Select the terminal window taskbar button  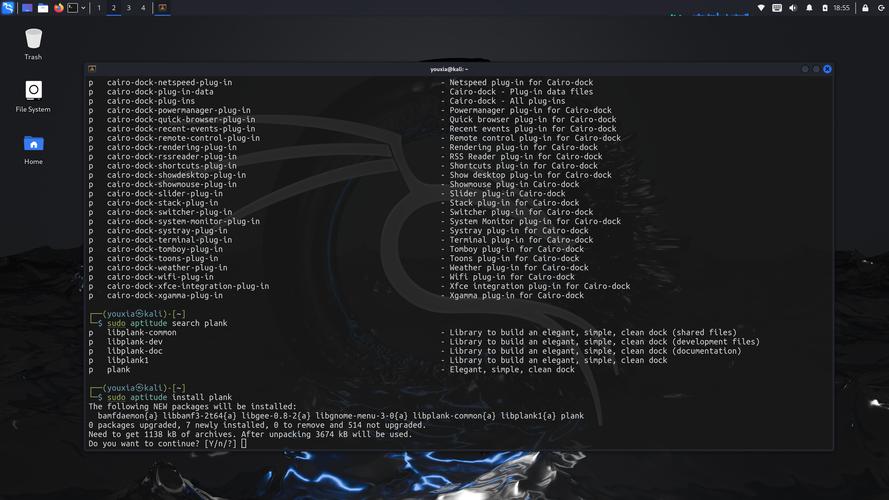162,8
